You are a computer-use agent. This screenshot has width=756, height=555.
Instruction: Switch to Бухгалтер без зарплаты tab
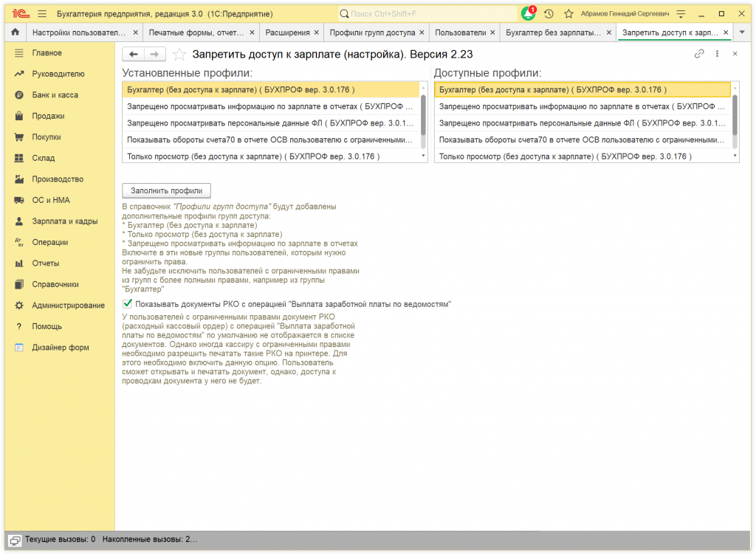553,32
